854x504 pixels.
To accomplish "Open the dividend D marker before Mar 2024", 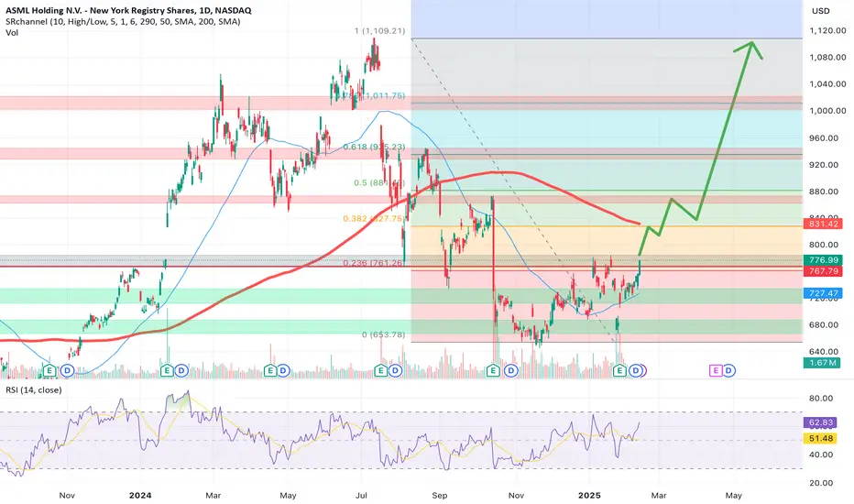I will [x=181, y=371].
